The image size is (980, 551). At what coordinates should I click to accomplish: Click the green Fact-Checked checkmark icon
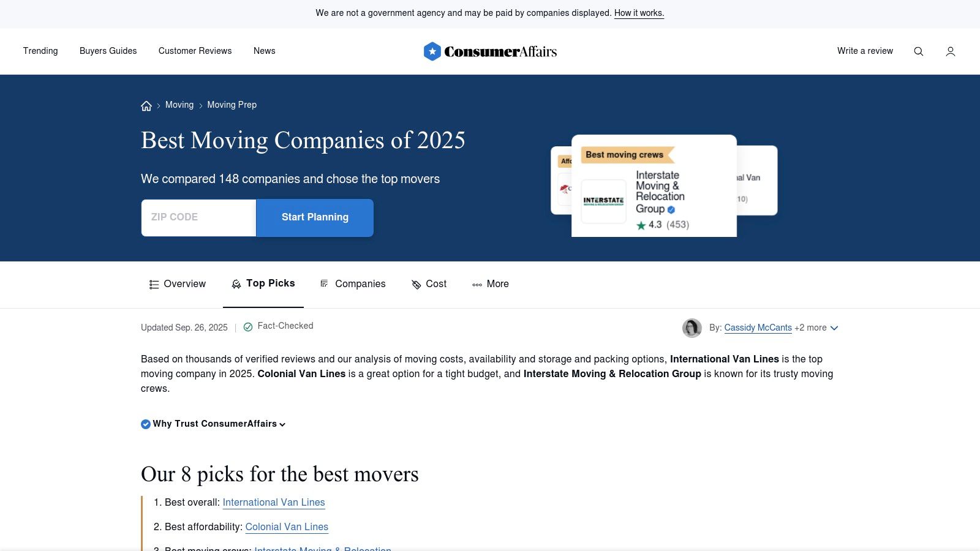(248, 327)
